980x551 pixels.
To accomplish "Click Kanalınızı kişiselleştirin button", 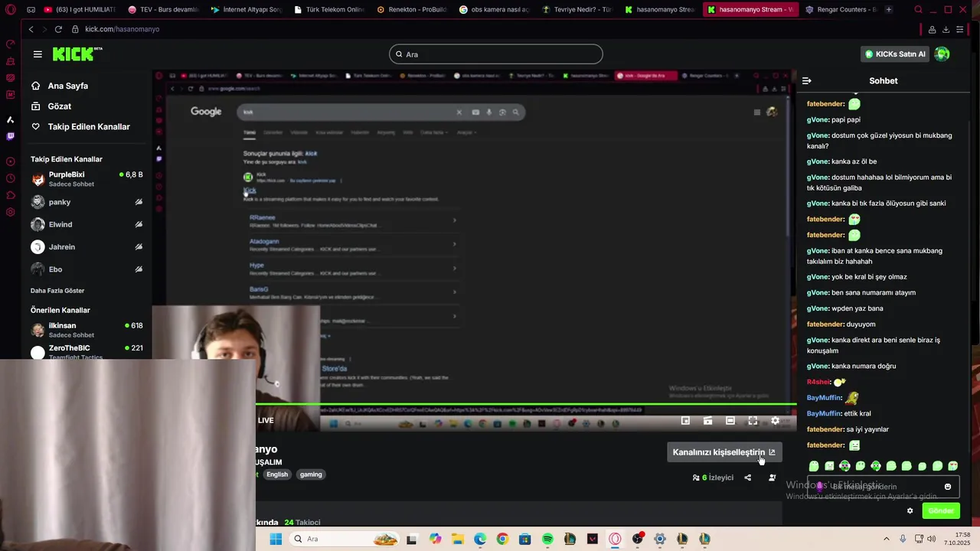I will (x=724, y=452).
